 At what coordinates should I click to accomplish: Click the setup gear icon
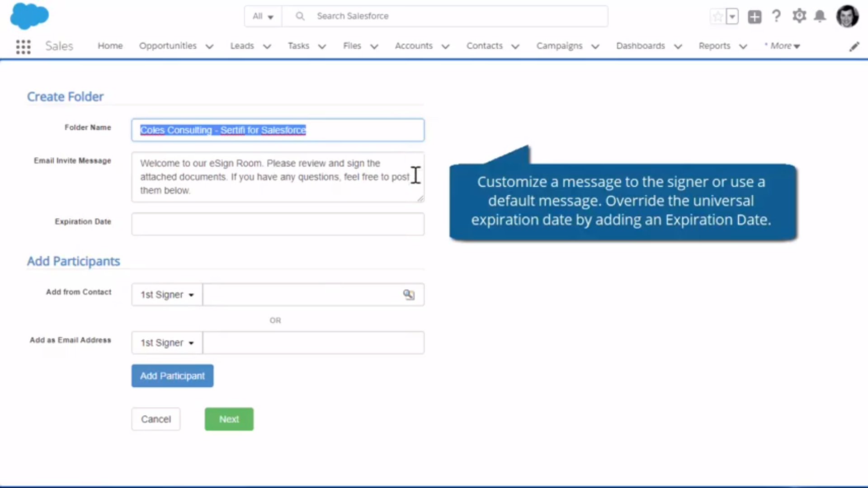[x=798, y=16]
